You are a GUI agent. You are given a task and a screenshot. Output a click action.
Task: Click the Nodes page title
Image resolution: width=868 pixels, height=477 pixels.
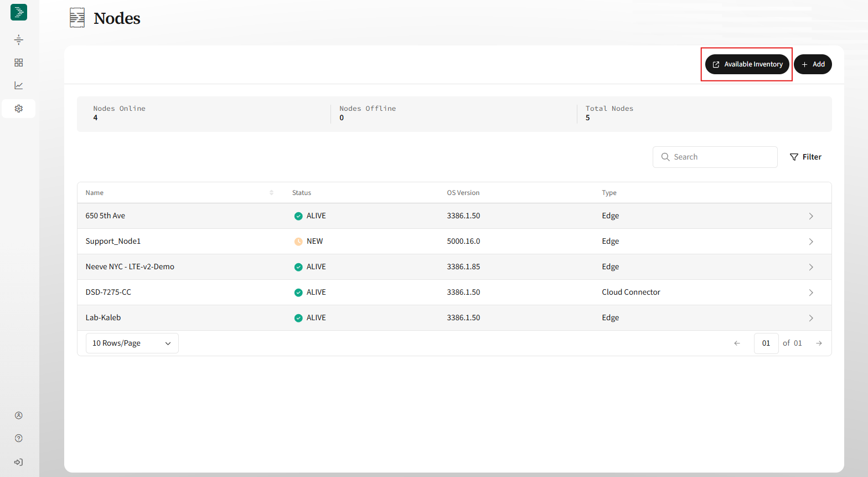click(x=117, y=18)
